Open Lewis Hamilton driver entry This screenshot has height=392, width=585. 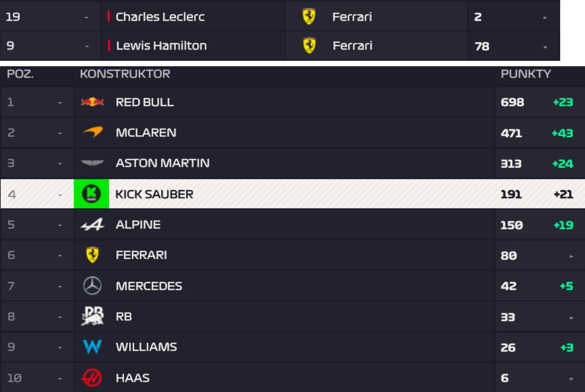pos(161,46)
